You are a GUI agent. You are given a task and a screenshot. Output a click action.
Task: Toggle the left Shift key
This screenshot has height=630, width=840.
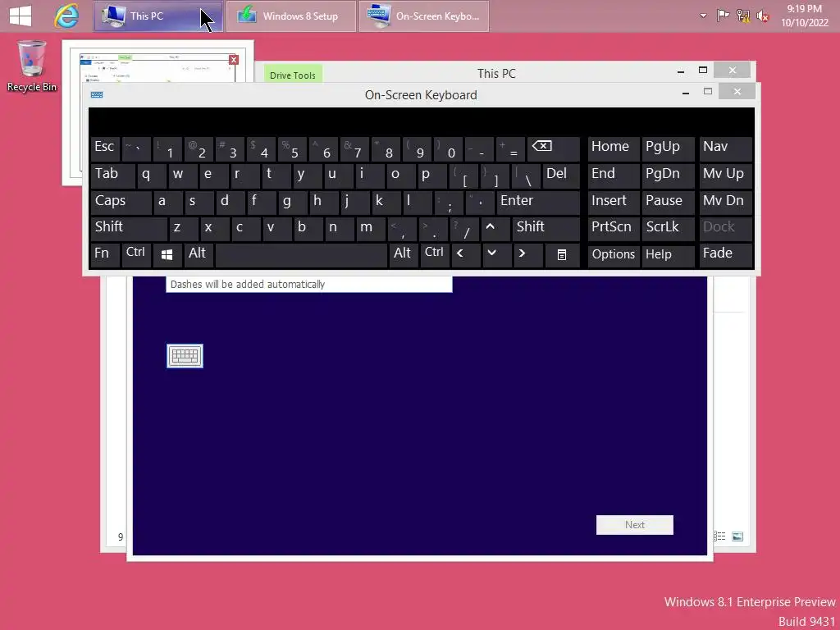(x=129, y=228)
